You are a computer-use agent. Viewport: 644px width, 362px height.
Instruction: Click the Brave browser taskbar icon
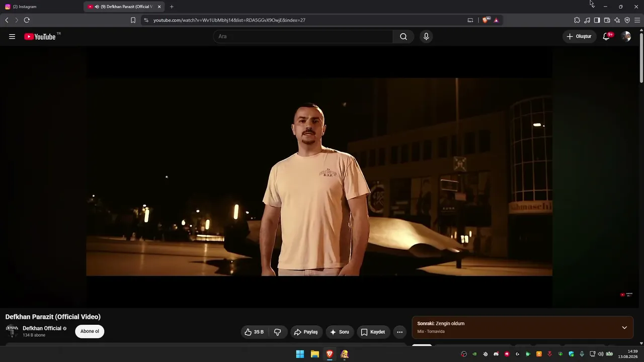330,354
